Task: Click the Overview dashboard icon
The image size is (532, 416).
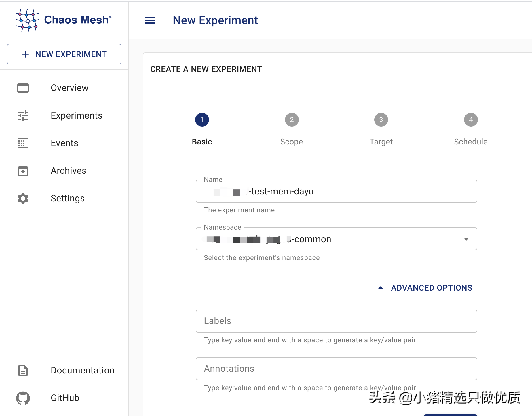Action: [23, 88]
